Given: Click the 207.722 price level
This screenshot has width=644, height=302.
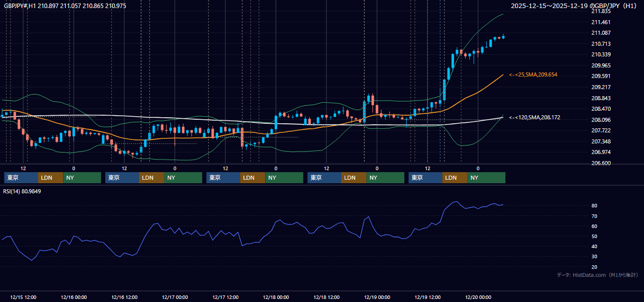Looking at the screenshot, I should [601, 130].
